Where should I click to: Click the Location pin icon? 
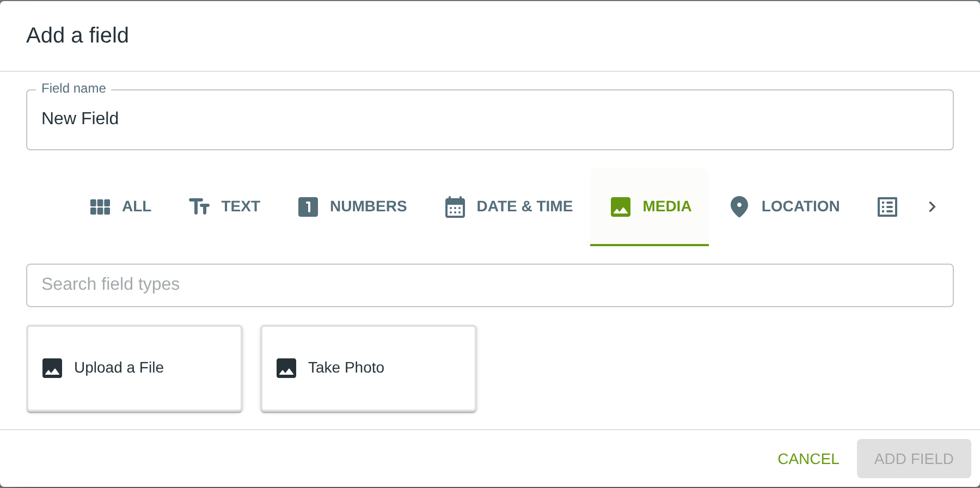coord(739,207)
